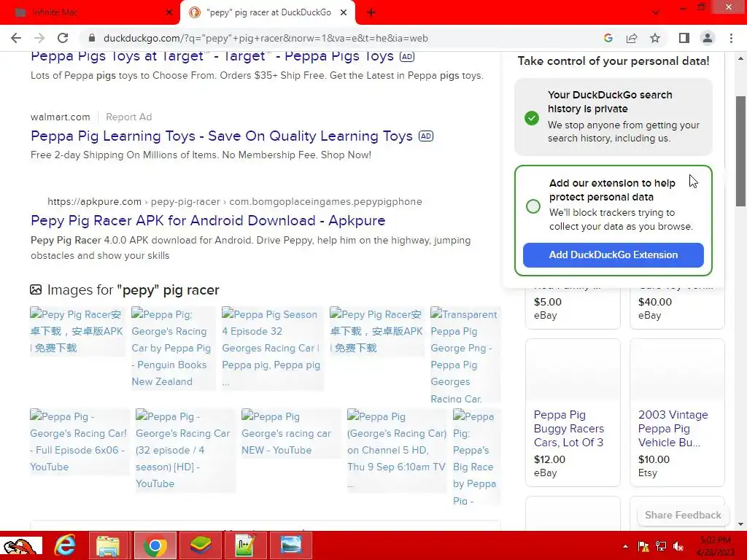Open Channel 5 HD Thu 9 Sep image
The height and width of the screenshot is (560, 747).
[x=397, y=450]
